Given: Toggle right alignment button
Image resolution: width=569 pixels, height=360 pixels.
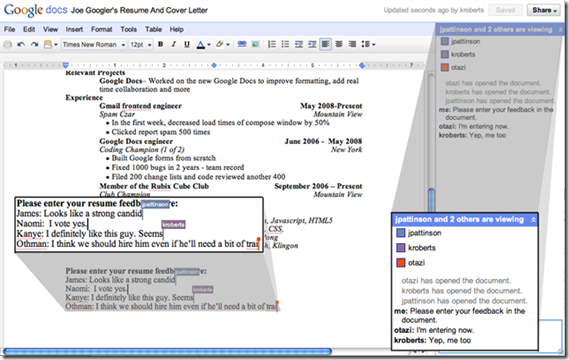Looking at the screenshot, I should point(352,44).
